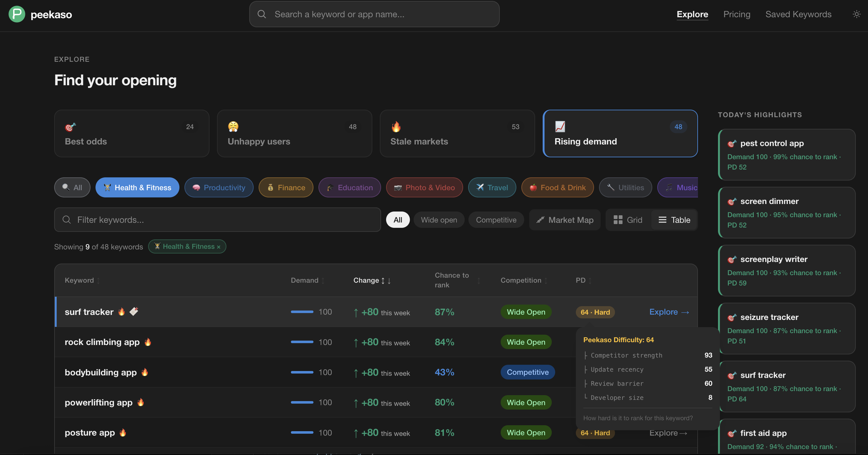
Task: Open the Pricing page
Action: click(736, 14)
